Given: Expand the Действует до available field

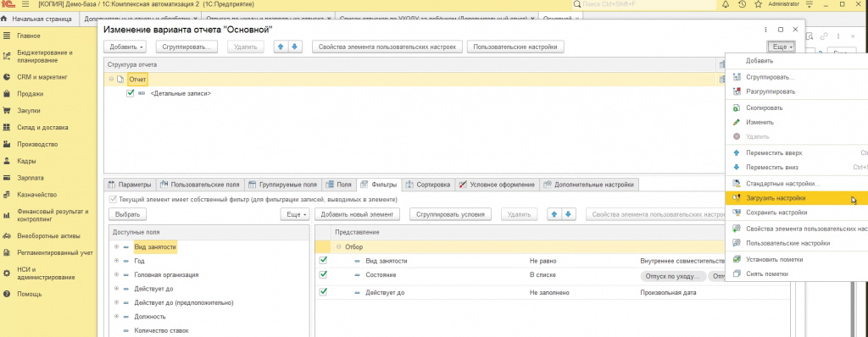Looking at the screenshot, I should [116, 289].
